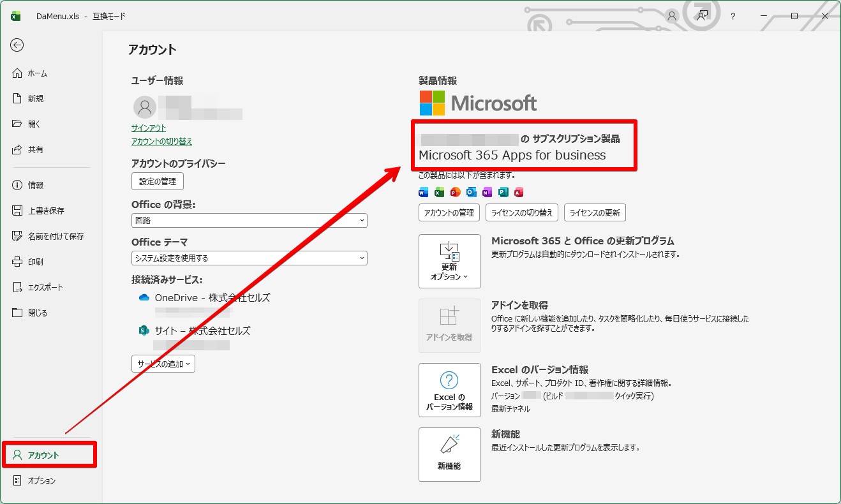Click the PowerPoint app icon

point(455,192)
